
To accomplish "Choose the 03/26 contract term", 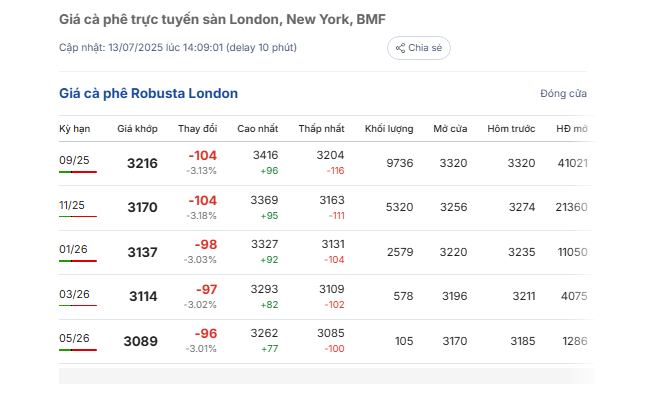I will coord(74,294).
